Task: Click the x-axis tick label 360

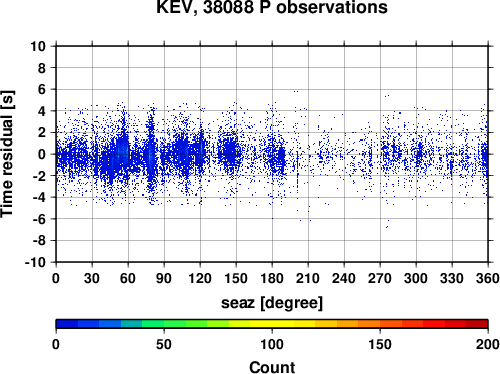Action: coord(488,278)
